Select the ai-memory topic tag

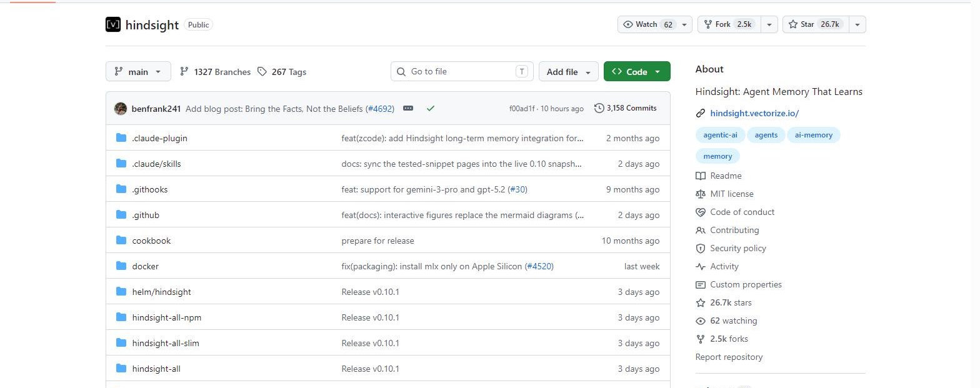[814, 135]
